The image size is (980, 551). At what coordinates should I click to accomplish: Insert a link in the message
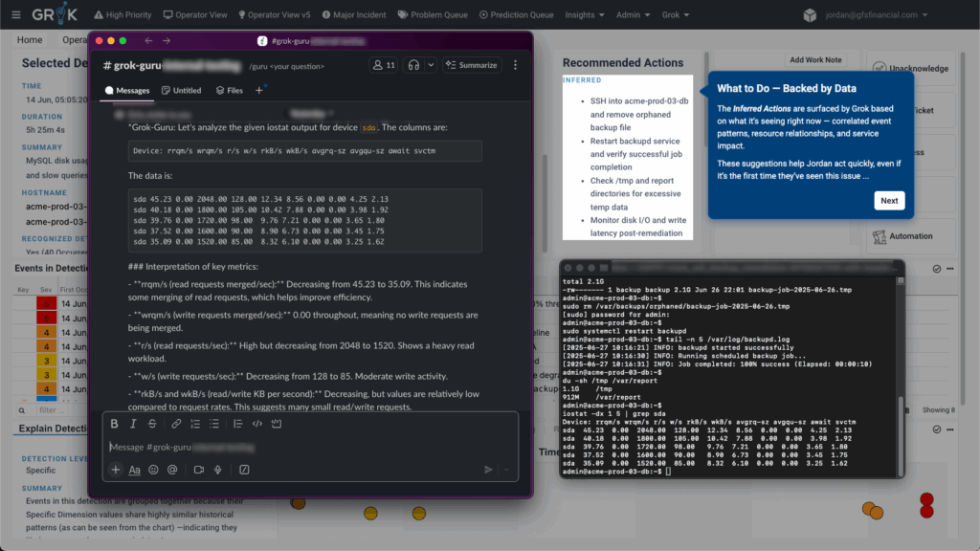tap(176, 424)
